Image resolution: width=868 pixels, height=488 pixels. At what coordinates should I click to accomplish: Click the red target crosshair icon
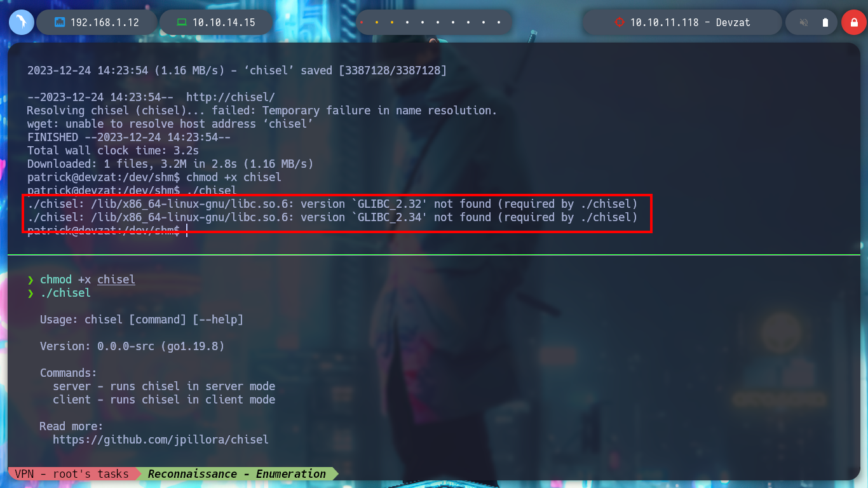tap(620, 22)
